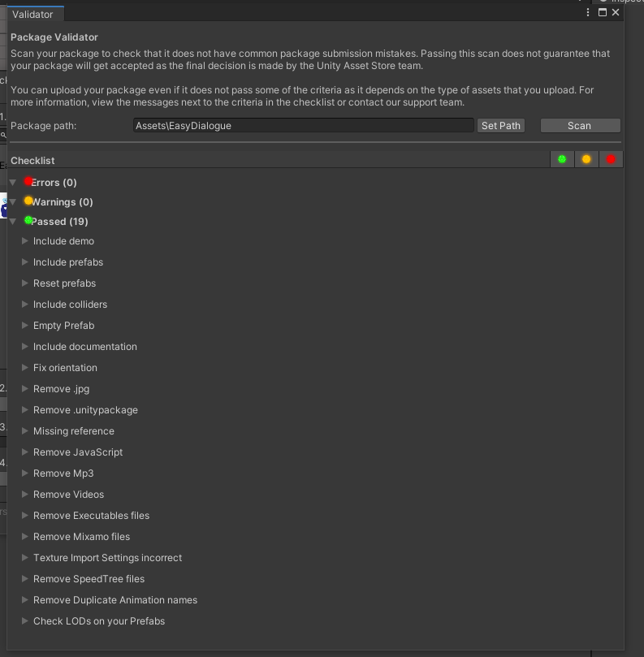Image resolution: width=644 pixels, height=657 pixels.
Task: Click the Package path label
Action: point(44,126)
